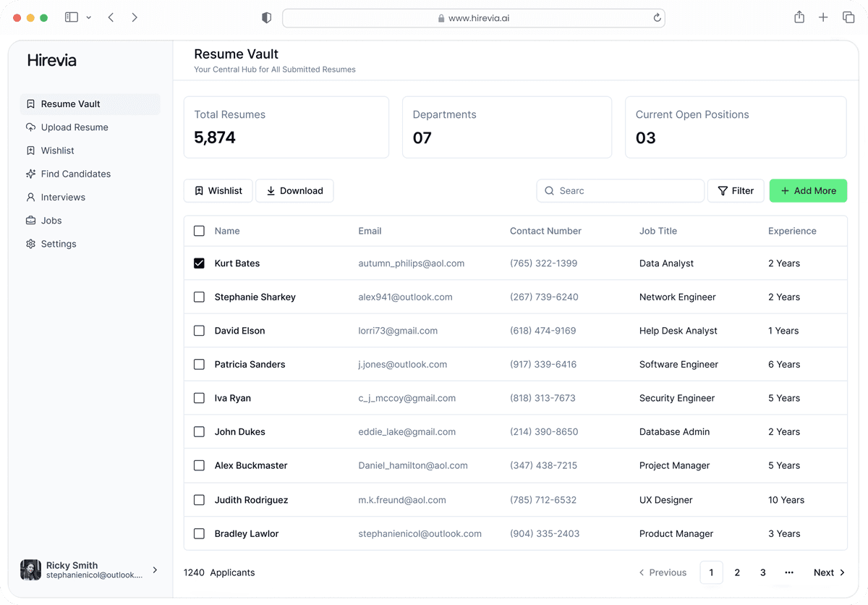Select John Dukes row checkbox
The image size is (868, 605).
[199, 432]
